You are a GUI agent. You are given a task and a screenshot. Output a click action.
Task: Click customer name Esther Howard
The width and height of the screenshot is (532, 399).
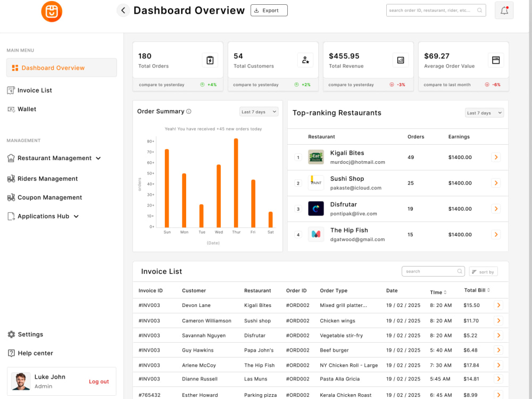point(200,395)
